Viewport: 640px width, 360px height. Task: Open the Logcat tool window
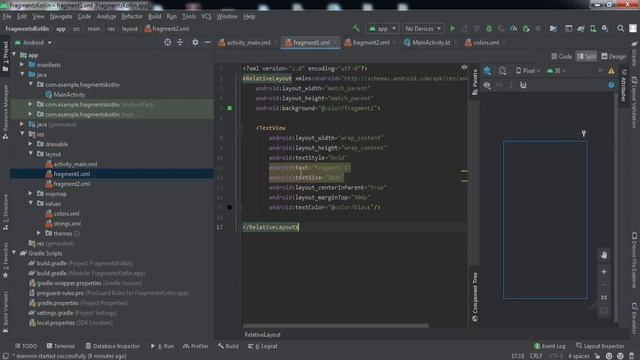(x=263, y=346)
